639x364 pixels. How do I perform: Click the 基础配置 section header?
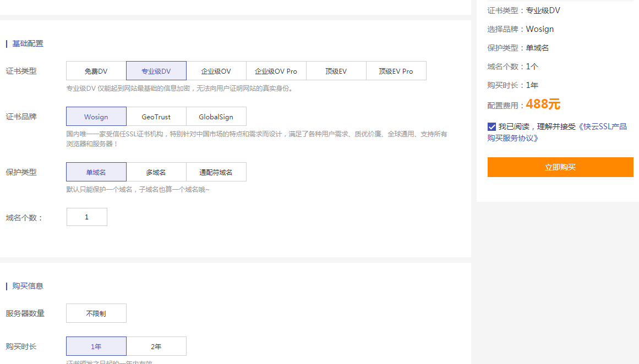click(26, 43)
